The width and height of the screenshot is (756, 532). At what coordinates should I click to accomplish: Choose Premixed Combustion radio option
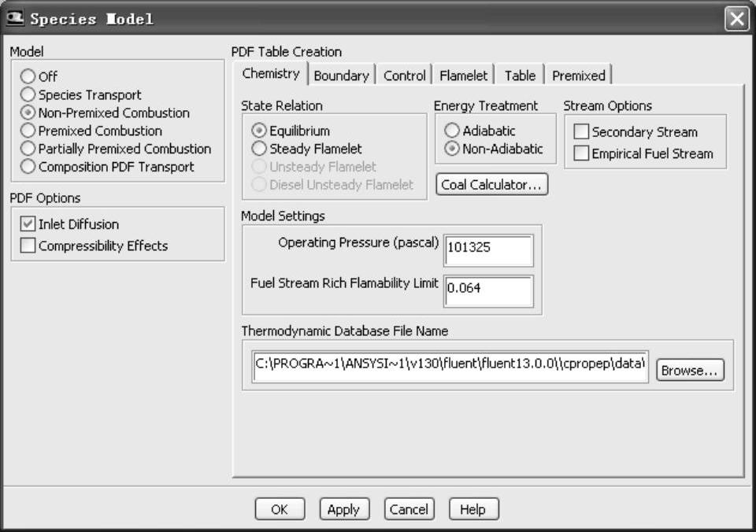point(28,131)
